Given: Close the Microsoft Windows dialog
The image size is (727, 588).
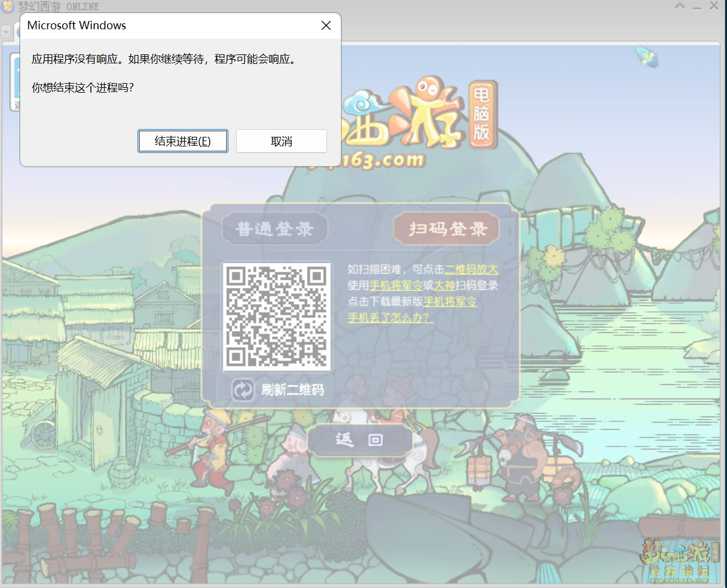Looking at the screenshot, I should click(326, 25).
